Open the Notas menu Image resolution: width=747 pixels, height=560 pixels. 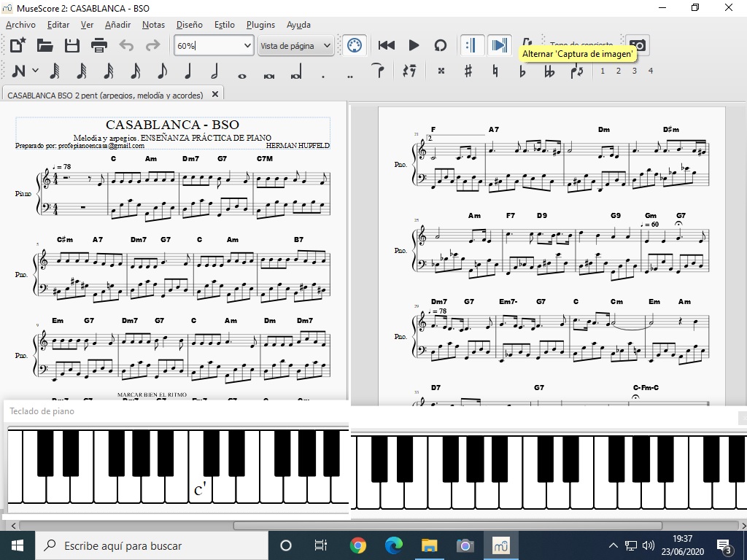153,25
